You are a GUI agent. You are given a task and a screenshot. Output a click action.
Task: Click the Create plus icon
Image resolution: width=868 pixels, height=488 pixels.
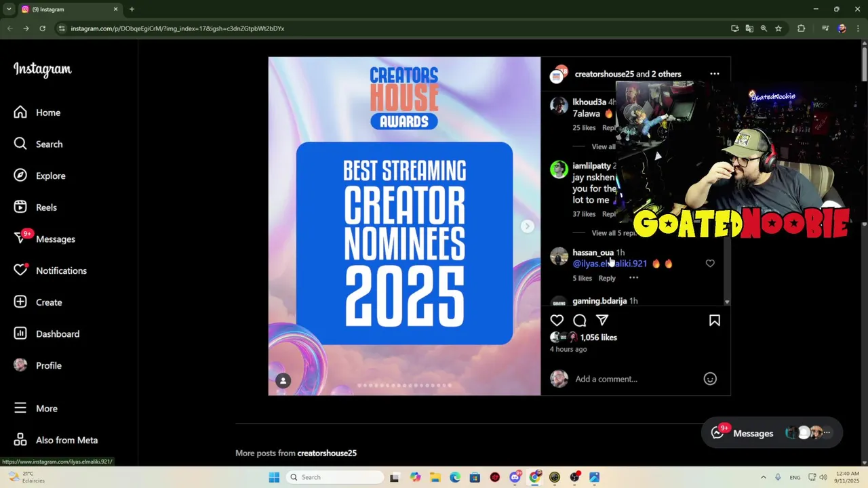pyautogui.click(x=20, y=302)
